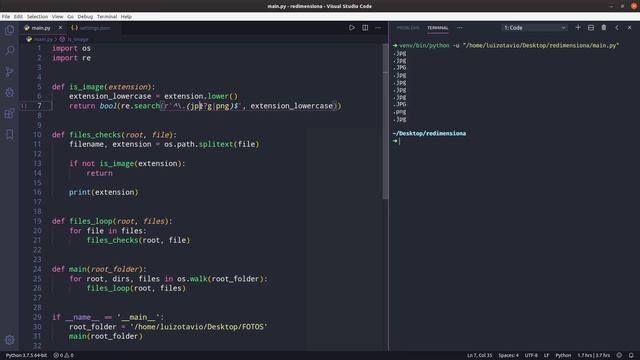Create a new terminal with plus icon
Image resolution: width=640 pixels, height=360 pixels.
[578, 28]
